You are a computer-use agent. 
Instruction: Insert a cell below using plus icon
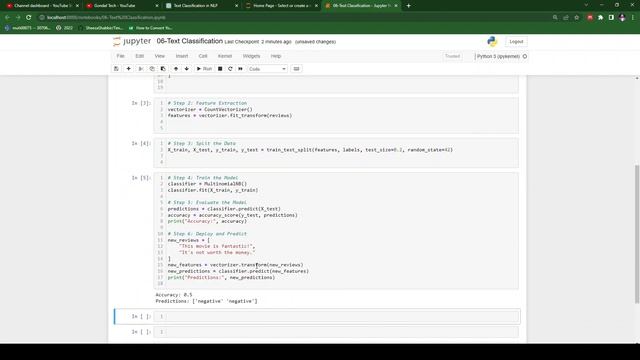coord(128,69)
